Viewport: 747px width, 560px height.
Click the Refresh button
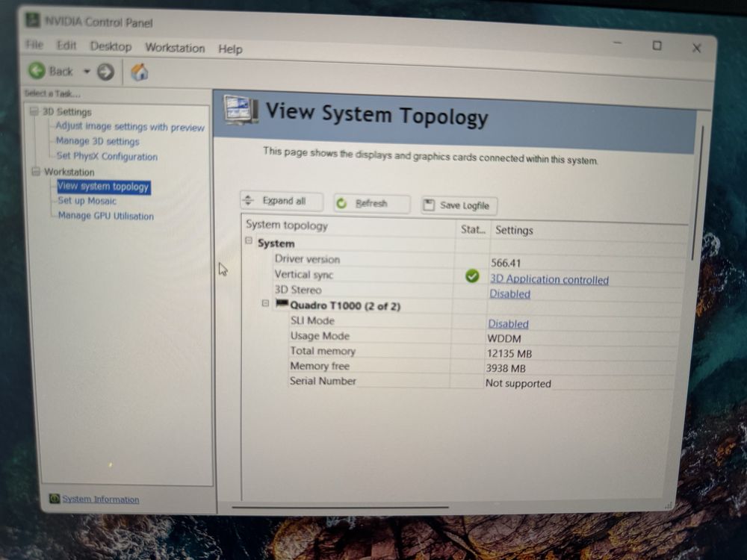(x=371, y=203)
